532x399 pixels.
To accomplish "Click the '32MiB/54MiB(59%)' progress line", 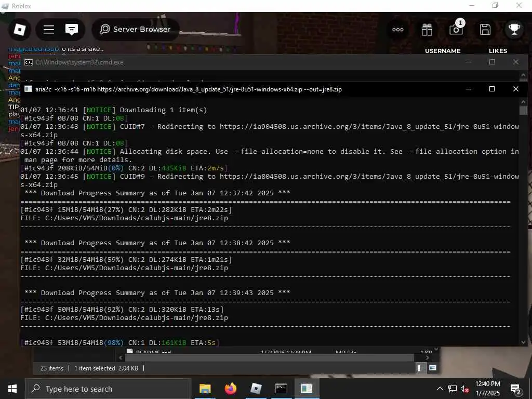I will pos(126,260).
